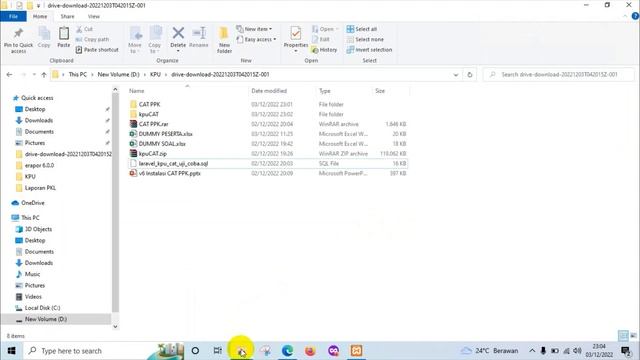Click the Open button in ribbon
Image resolution: width=640 pixels, height=360 pixels.
tap(325, 29)
